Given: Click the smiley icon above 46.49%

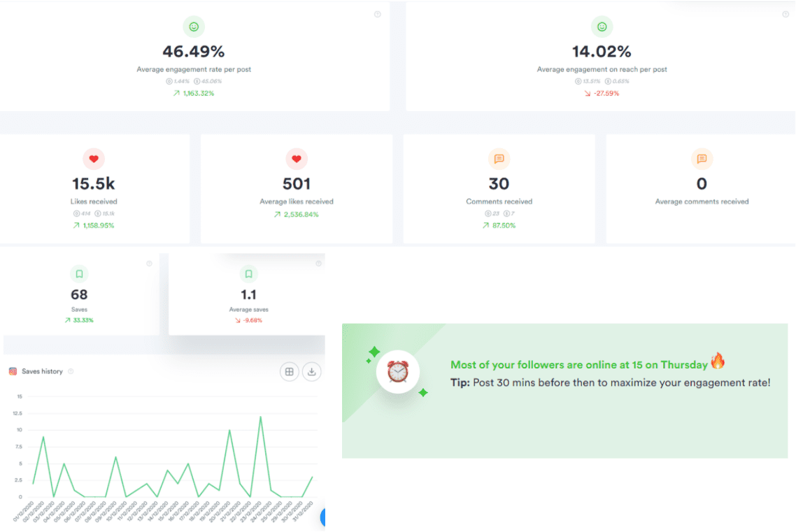Looking at the screenshot, I should [x=194, y=27].
